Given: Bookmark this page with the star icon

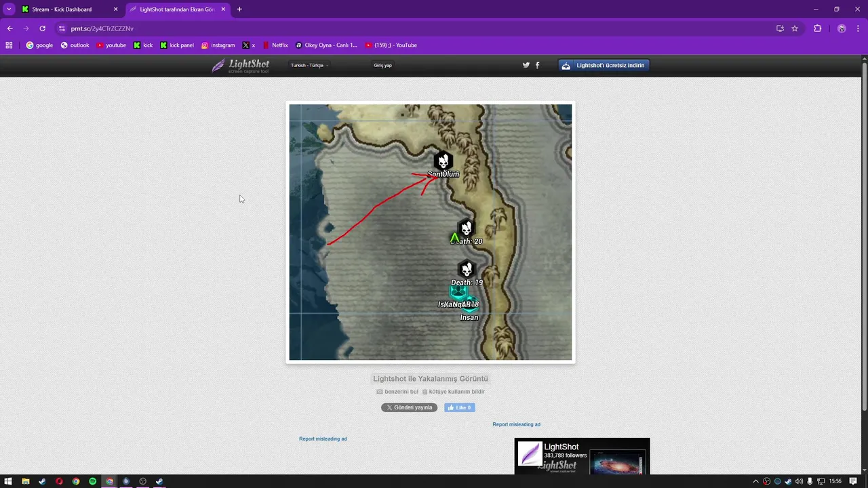Looking at the screenshot, I should pyautogui.click(x=795, y=28).
